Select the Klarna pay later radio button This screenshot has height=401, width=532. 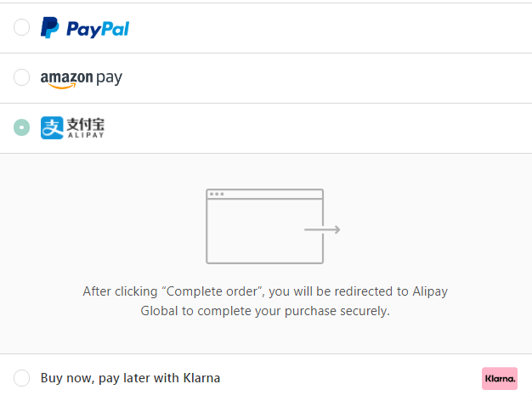(x=22, y=378)
